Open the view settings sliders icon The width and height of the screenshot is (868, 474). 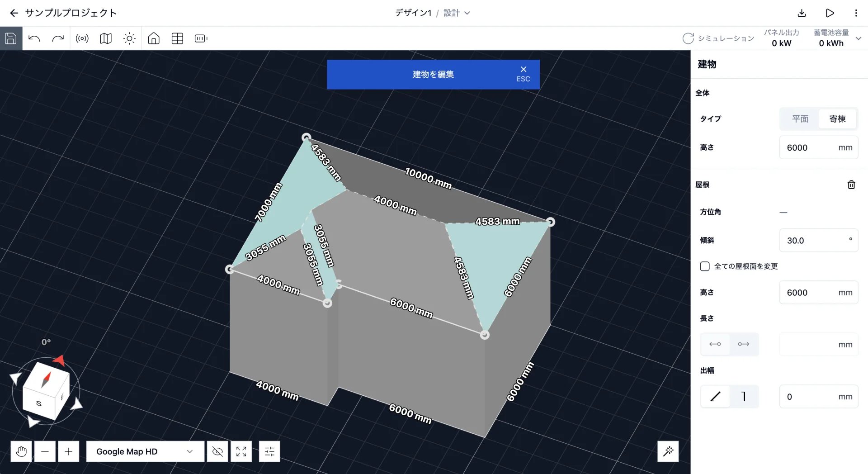[x=269, y=451]
